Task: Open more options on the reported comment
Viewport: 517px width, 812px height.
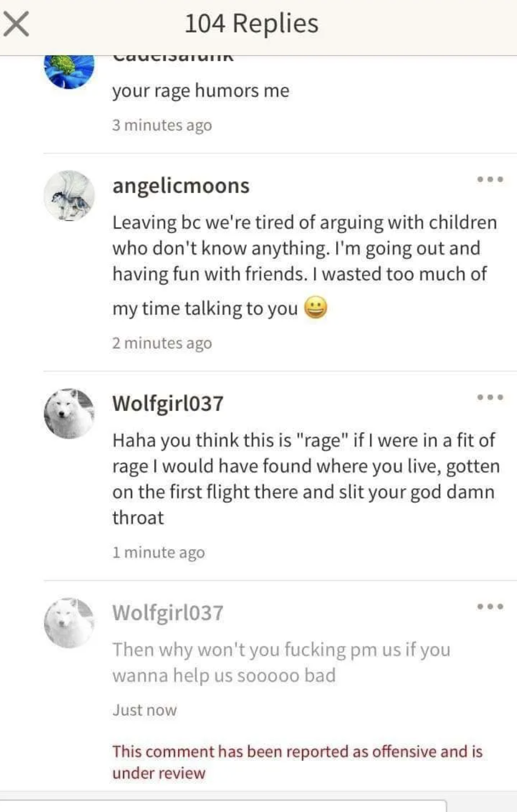Action: 490,606
